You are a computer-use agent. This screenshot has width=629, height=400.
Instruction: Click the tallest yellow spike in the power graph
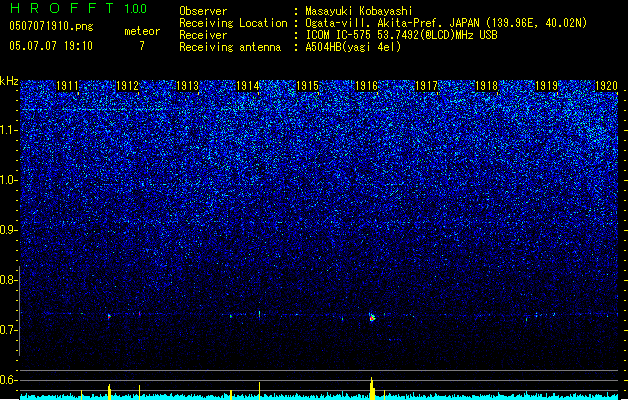click(x=372, y=388)
